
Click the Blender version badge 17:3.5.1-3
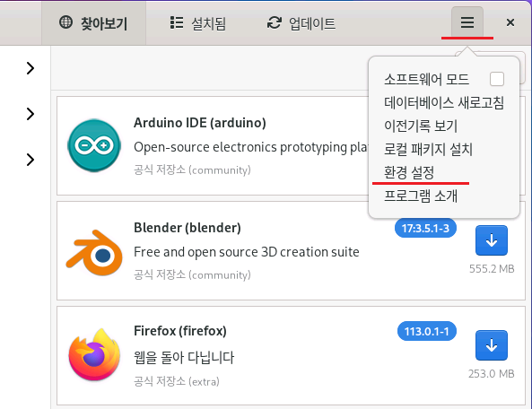click(x=425, y=228)
